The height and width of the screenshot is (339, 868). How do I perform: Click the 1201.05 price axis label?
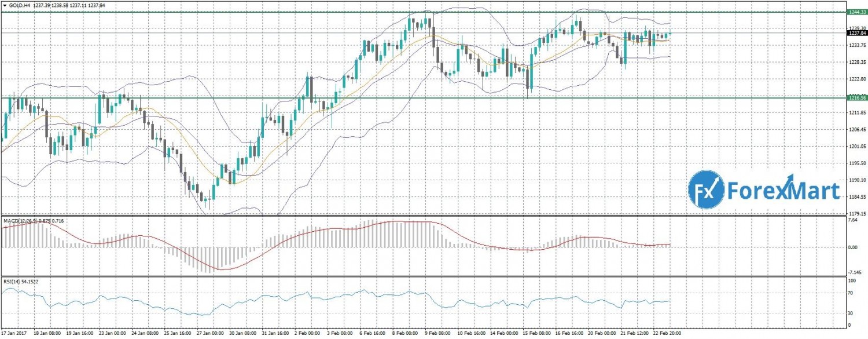point(856,146)
